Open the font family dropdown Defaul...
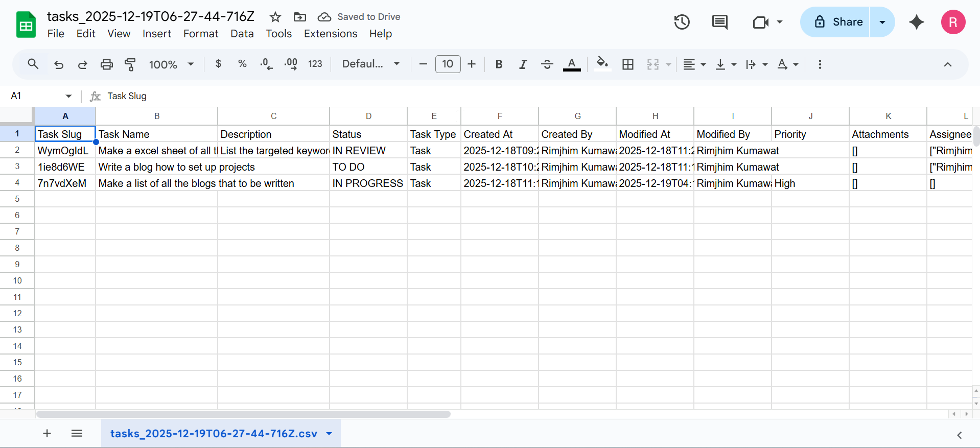This screenshot has height=448, width=980. pos(371,64)
